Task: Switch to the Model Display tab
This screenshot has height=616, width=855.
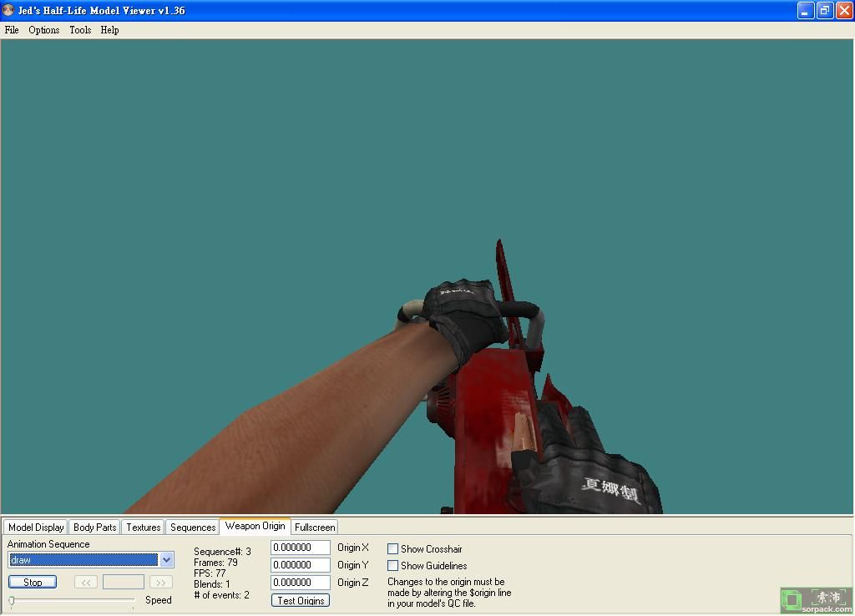Action: [x=36, y=528]
